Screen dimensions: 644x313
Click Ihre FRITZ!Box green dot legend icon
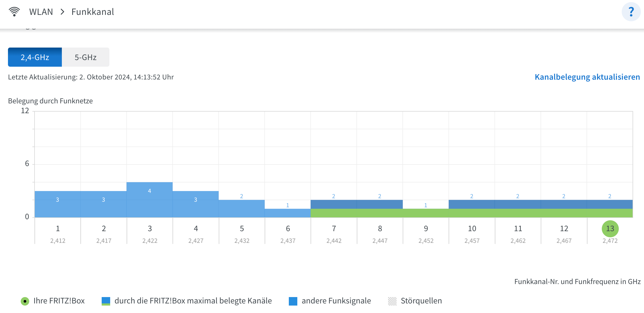tap(25, 301)
